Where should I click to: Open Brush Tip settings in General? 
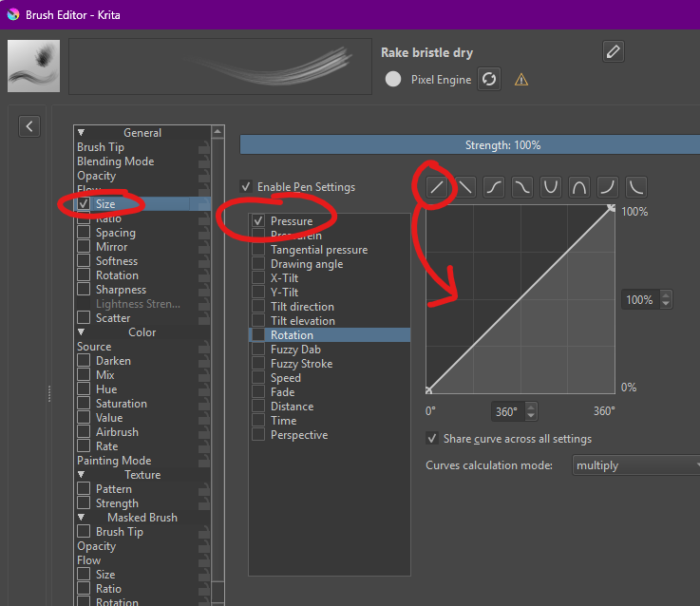point(142,147)
